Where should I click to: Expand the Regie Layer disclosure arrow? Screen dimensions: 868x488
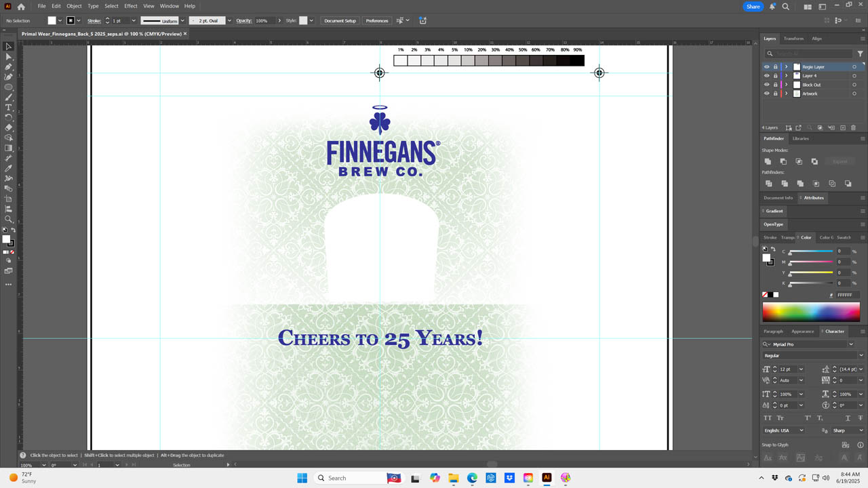point(787,67)
